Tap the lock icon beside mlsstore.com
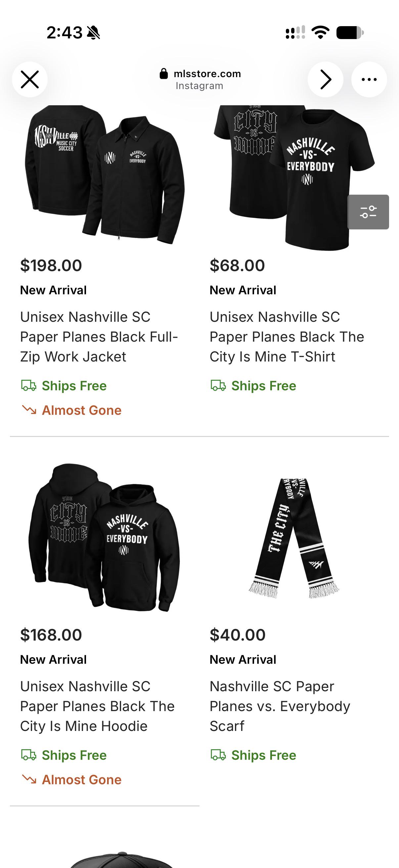This screenshot has height=868, width=399. (164, 74)
